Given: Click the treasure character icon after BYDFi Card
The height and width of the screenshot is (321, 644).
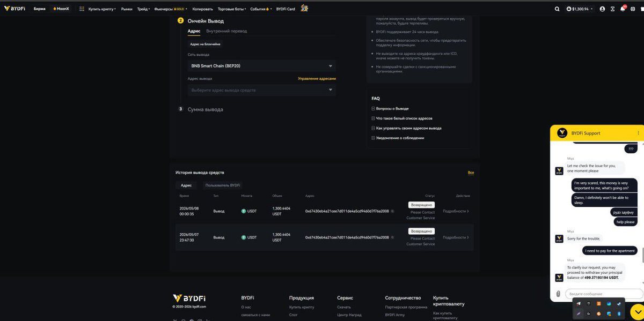Looking at the screenshot, I should pyautogui.click(x=304, y=9).
